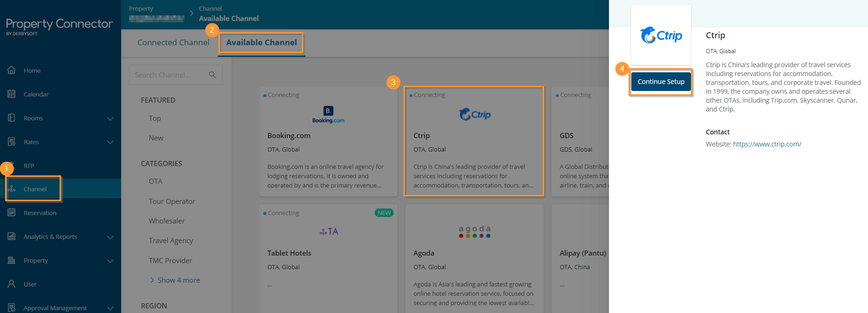Viewport: 868px width, 313px height.
Task: Click the Tablet Hotels TA logo
Action: coord(329,232)
